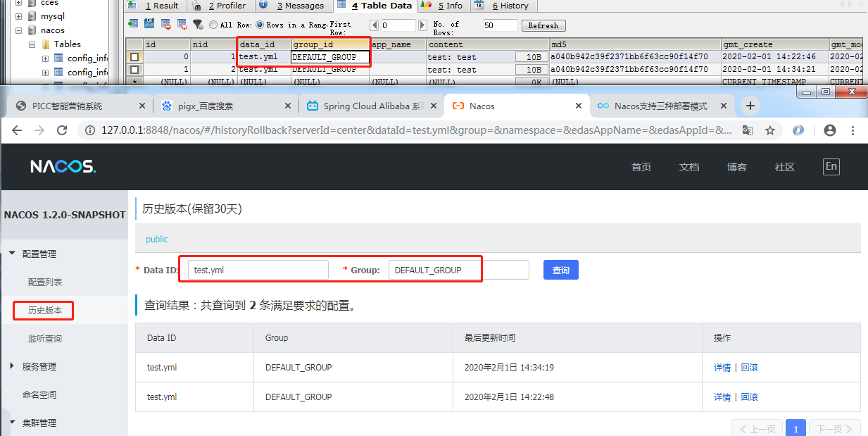The image size is (868, 436).
Task: Click the Data ID input field
Action: [x=258, y=270]
